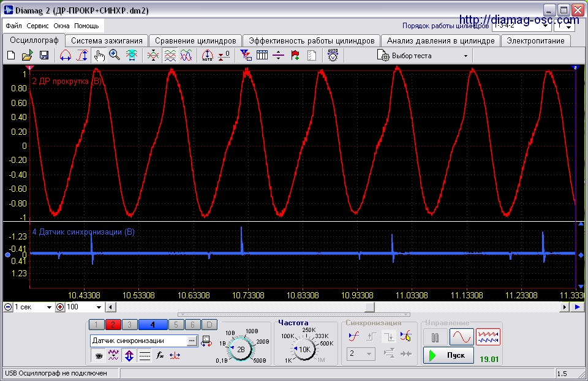Switch to Сравнение цилиндров tab

coord(195,41)
